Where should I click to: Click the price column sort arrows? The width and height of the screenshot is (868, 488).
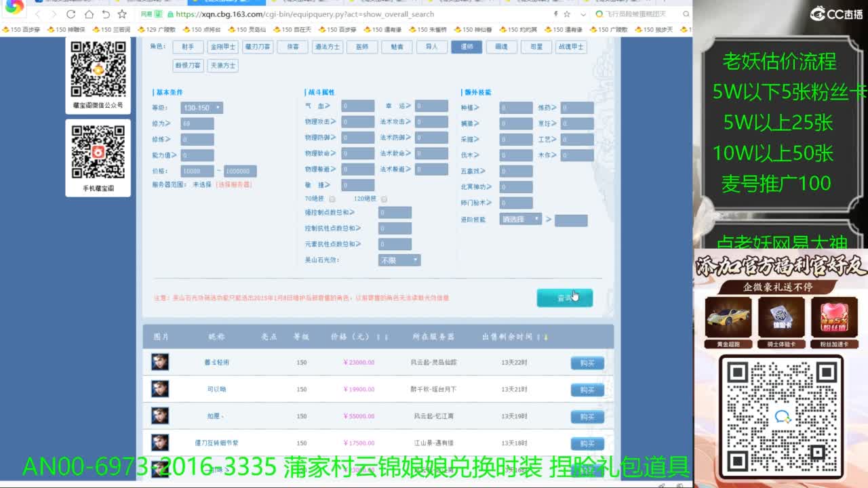(382, 337)
